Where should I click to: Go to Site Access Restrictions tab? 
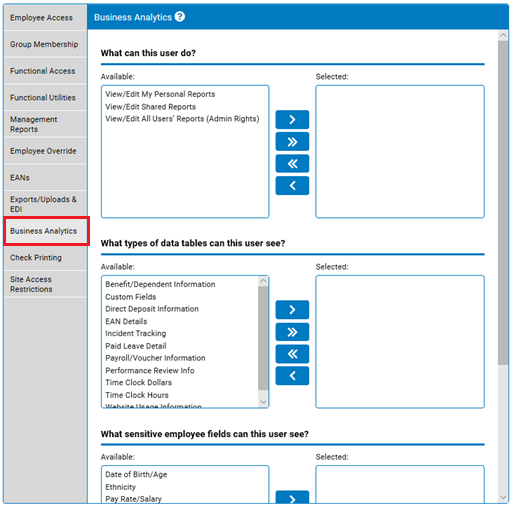point(45,284)
